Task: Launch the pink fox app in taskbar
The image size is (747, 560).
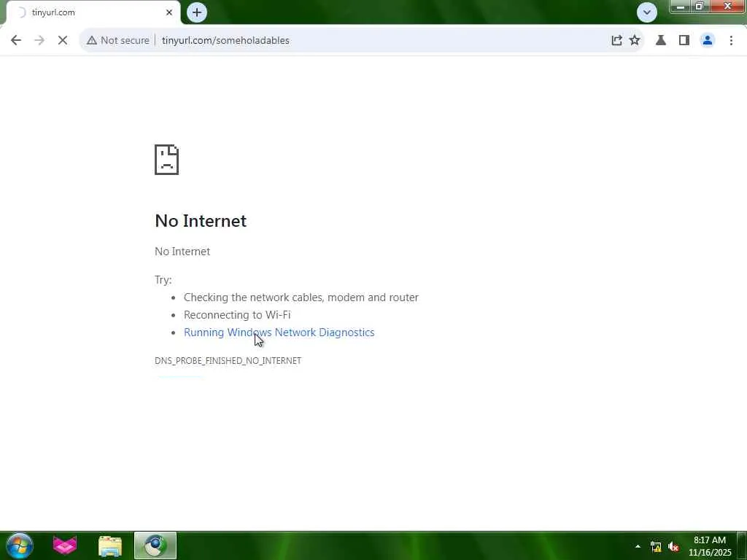Action: click(65, 545)
